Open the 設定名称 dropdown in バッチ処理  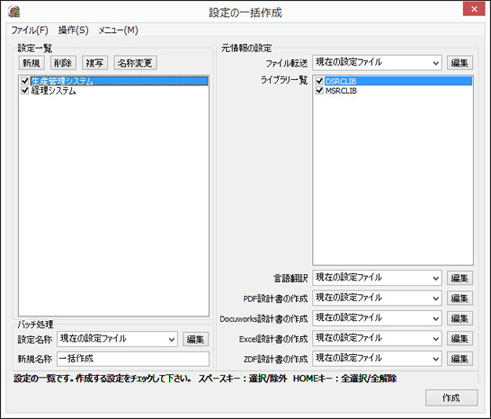117,339
